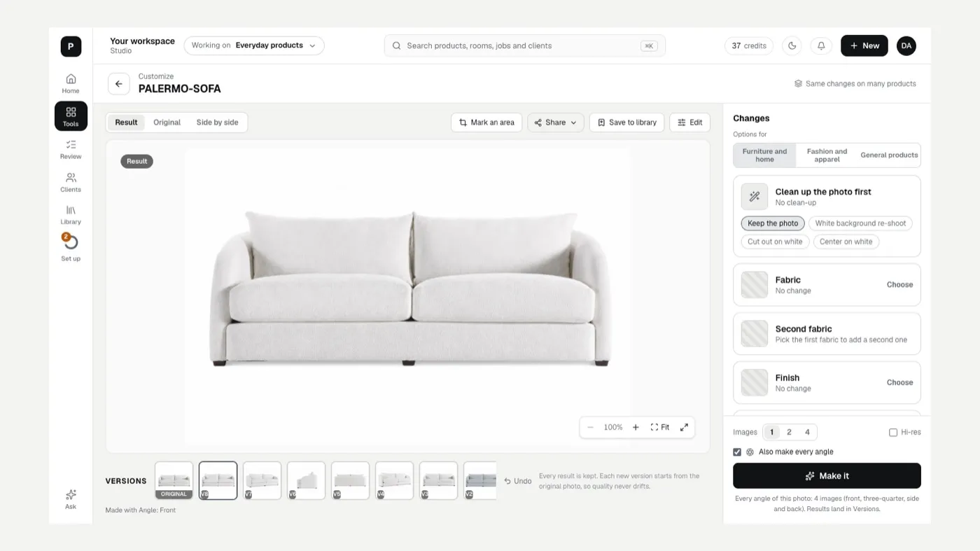The image size is (980, 551).
Task: Select the ORIGINAL version thumbnail
Action: [x=174, y=480]
